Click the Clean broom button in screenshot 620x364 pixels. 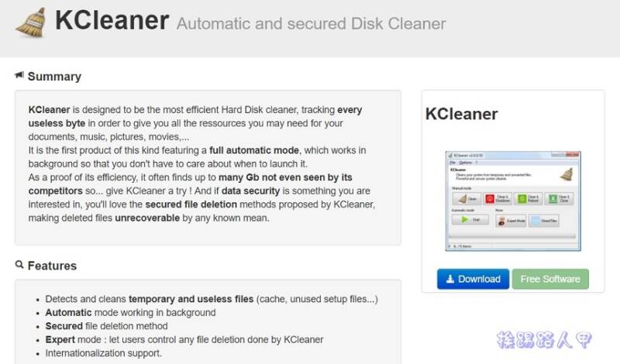click(466, 199)
